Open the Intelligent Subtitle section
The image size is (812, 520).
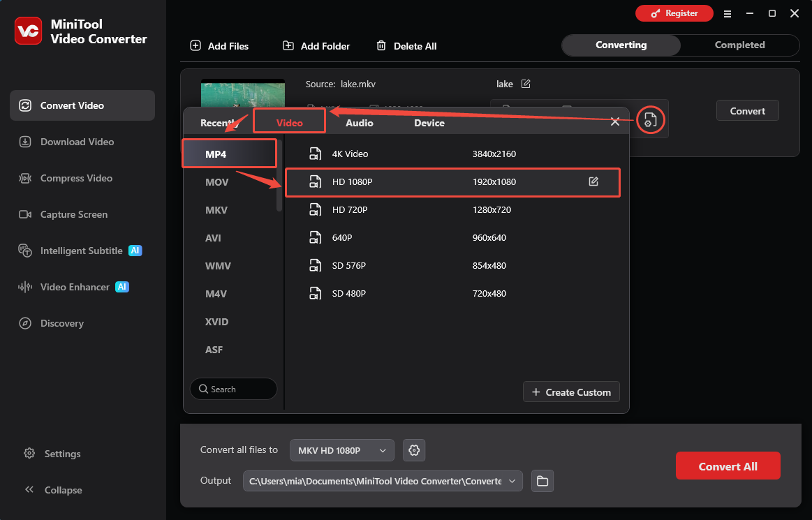pyautogui.click(x=82, y=250)
